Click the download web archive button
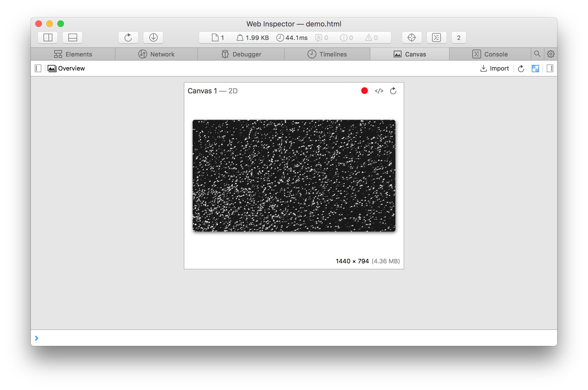The width and height of the screenshot is (588, 390). click(153, 37)
